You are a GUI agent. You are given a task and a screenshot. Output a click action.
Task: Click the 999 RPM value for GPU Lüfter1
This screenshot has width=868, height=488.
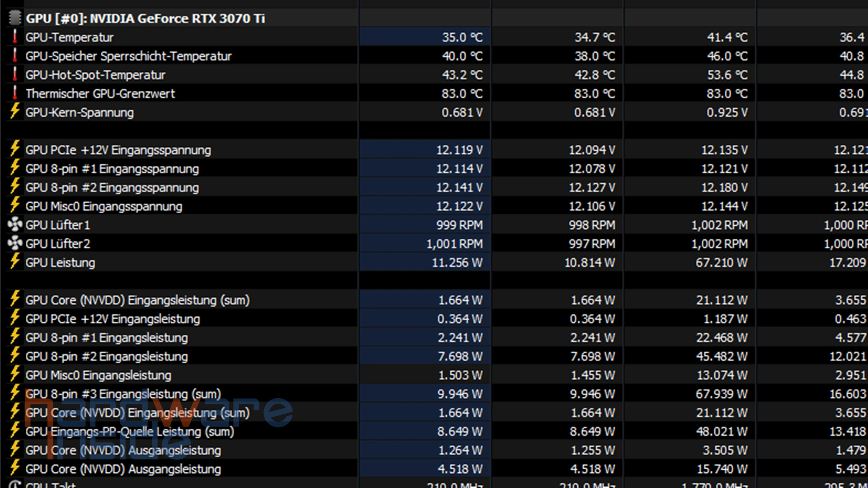point(459,225)
